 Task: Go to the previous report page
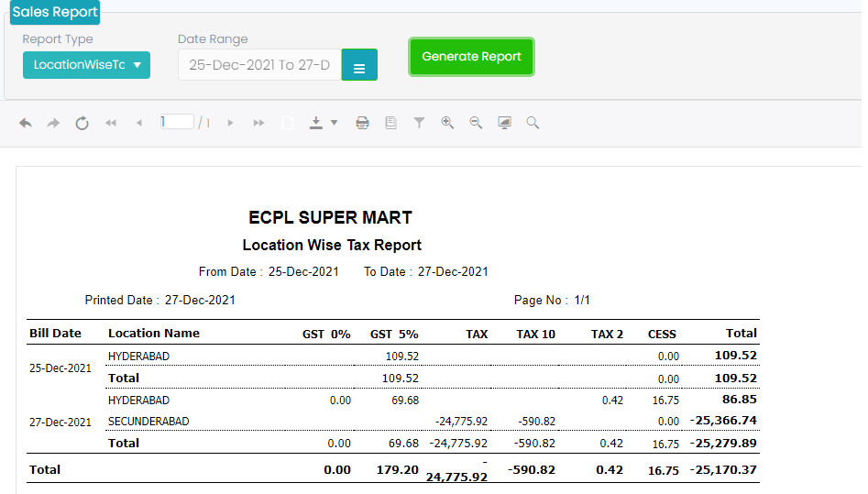tap(139, 123)
